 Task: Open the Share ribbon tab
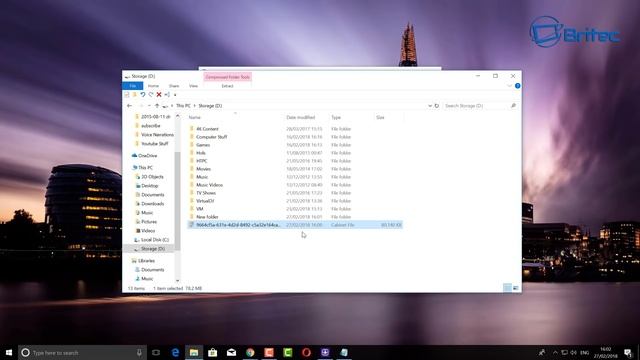pos(174,86)
